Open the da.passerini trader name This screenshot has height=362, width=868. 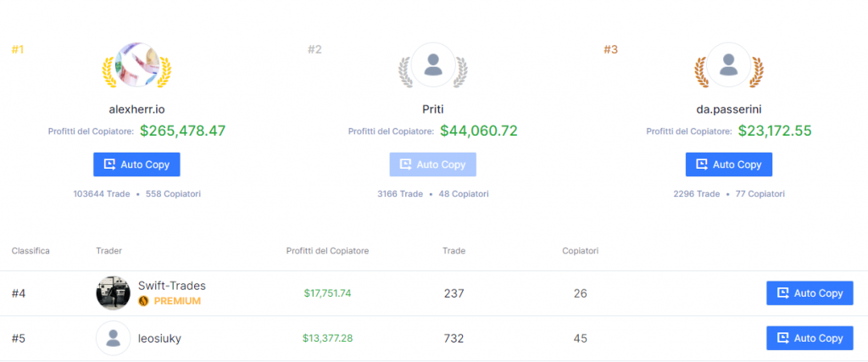pos(729,109)
